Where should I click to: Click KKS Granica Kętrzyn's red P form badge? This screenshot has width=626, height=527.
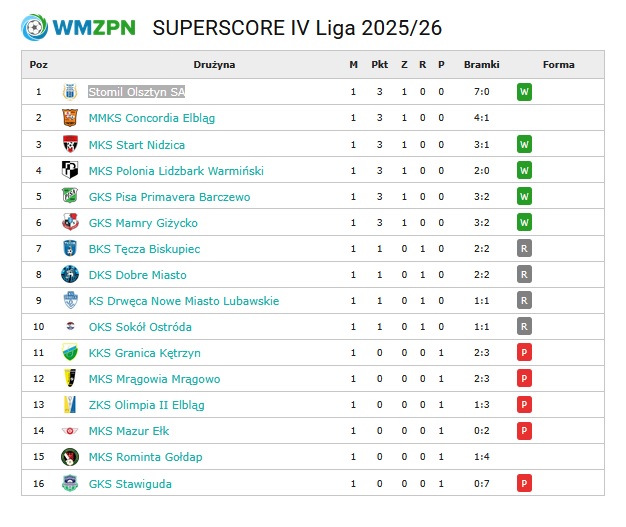click(523, 353)
